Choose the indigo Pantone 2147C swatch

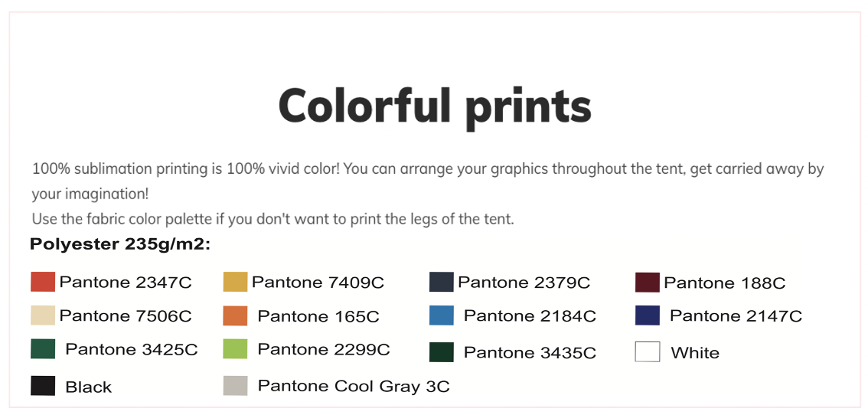click(x=647, y=315)
